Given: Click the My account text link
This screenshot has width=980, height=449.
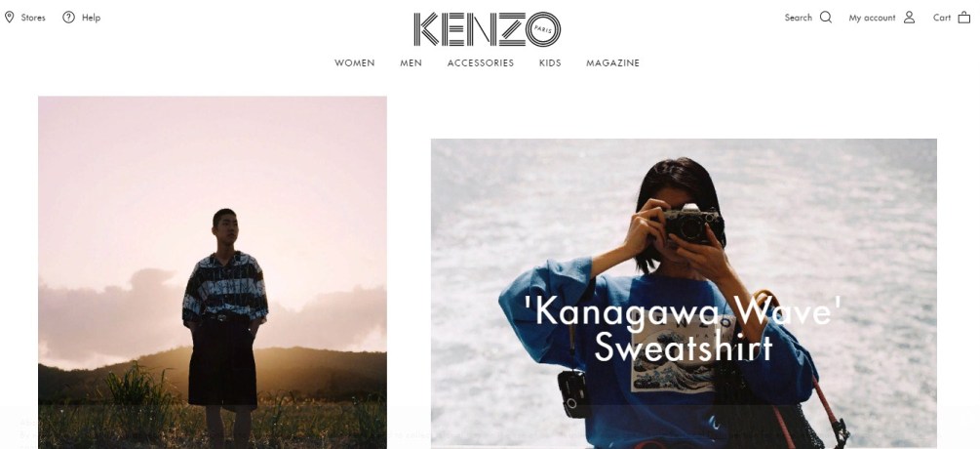Looking at the screenshot, I should 872,18.
